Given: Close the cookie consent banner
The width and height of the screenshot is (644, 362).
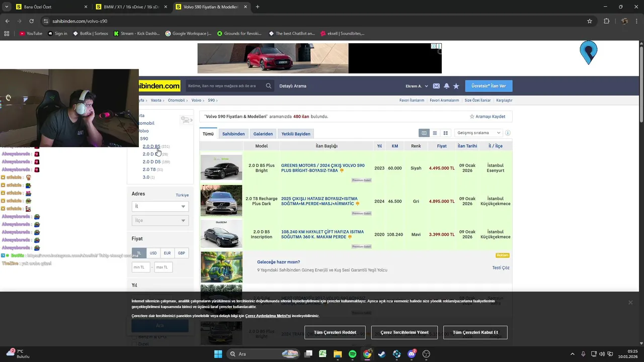Looking at the screenshot, I should coord(630,303).
